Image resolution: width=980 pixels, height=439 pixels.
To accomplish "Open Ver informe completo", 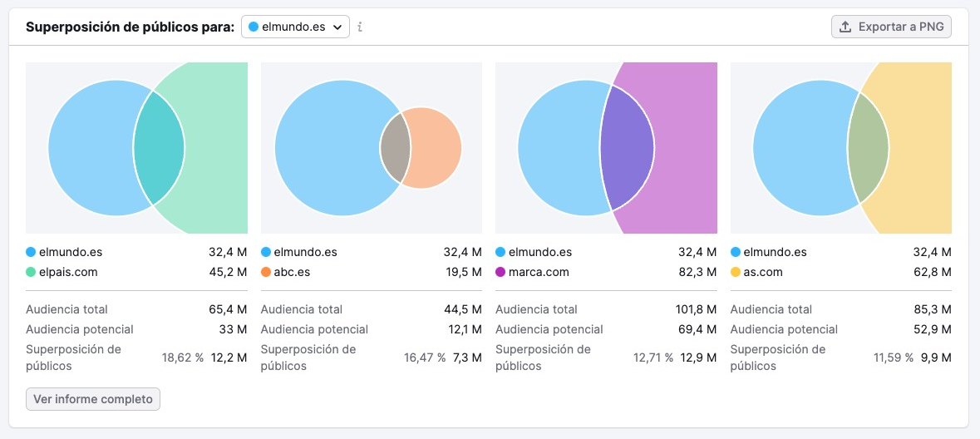I will coord(93,399).
